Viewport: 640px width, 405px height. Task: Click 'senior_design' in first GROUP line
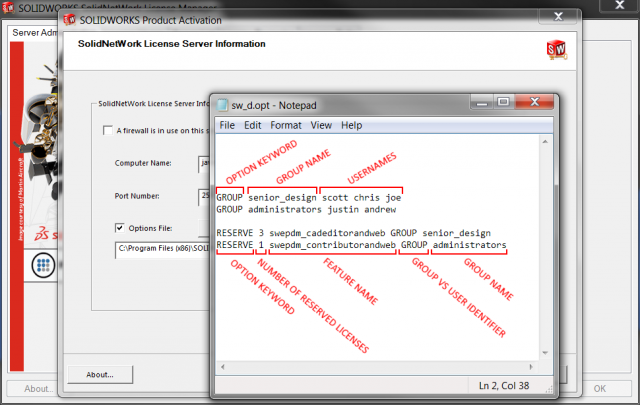tap(282, 198)
